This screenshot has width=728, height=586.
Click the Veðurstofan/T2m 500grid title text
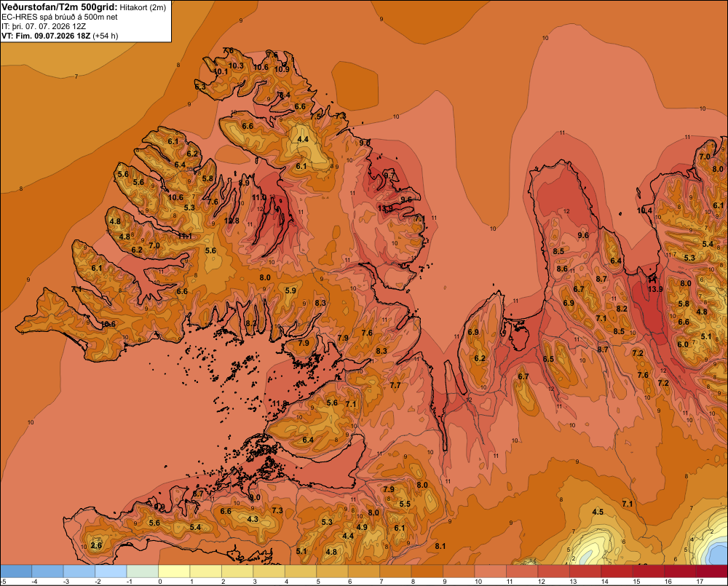(x=59, y=7)
